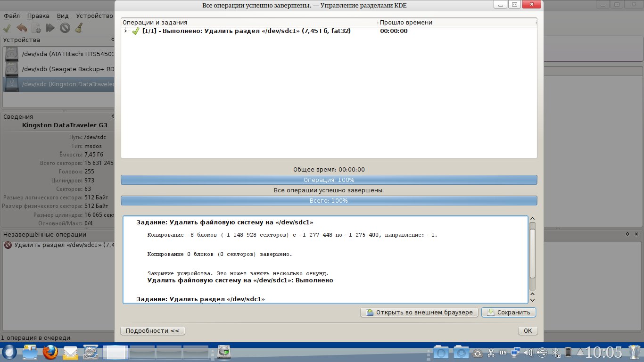Click the Bluetooth tray icon
Image resolution: width=644 pixels, height=362 pixels.
pyautogui.click(x=555, y=353)
